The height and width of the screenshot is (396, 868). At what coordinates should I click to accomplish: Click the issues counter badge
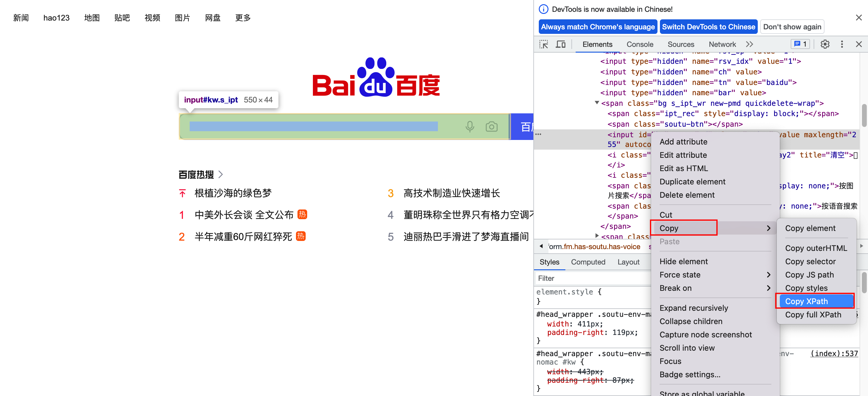point(800,44)
